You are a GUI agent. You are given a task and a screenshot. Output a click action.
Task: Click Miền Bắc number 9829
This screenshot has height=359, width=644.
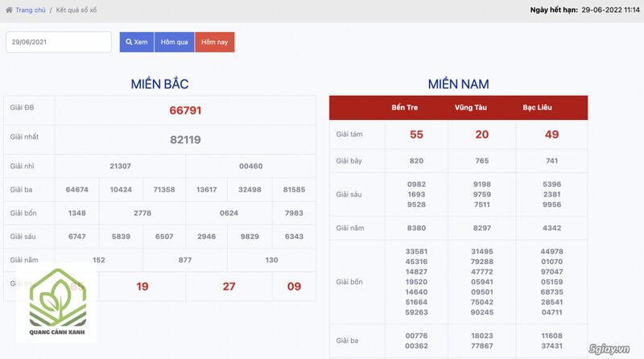click(x=250, y=236)
